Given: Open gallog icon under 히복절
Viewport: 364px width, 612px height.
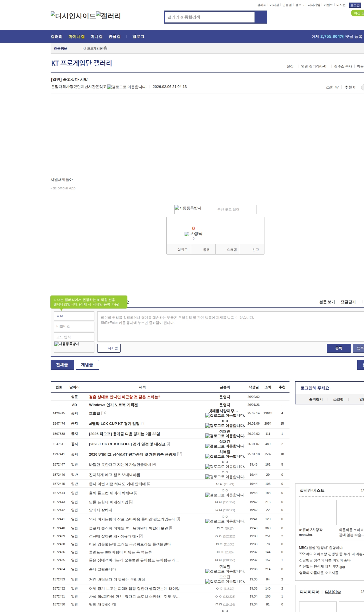Looking at the screenshot, I should click(x=225, y=456).
